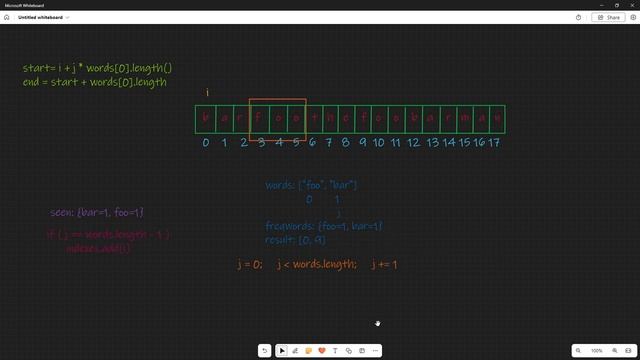
Task: Select the Text tool
Action: click(x=335, y=351)
